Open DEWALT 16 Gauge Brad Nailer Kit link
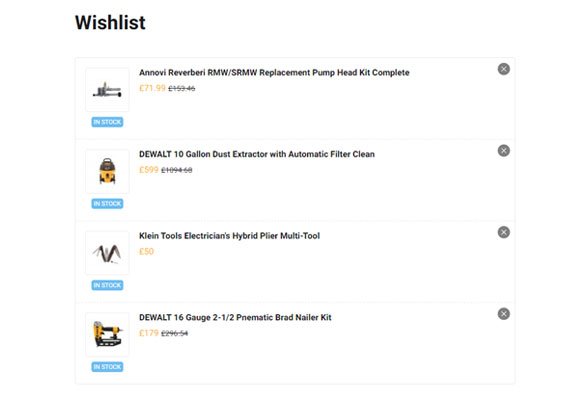Viewport: 588px width, 407px height. [x=235, y=317]
